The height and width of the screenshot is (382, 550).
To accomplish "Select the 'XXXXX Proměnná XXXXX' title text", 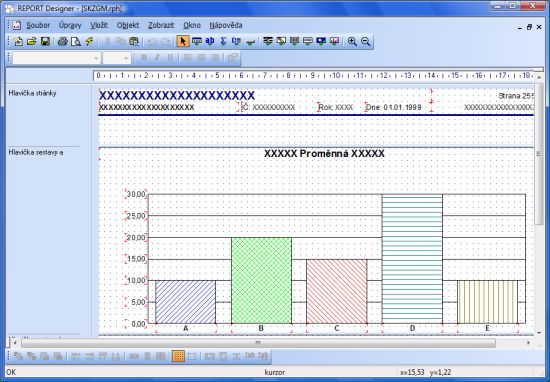I will click(324, 154).
